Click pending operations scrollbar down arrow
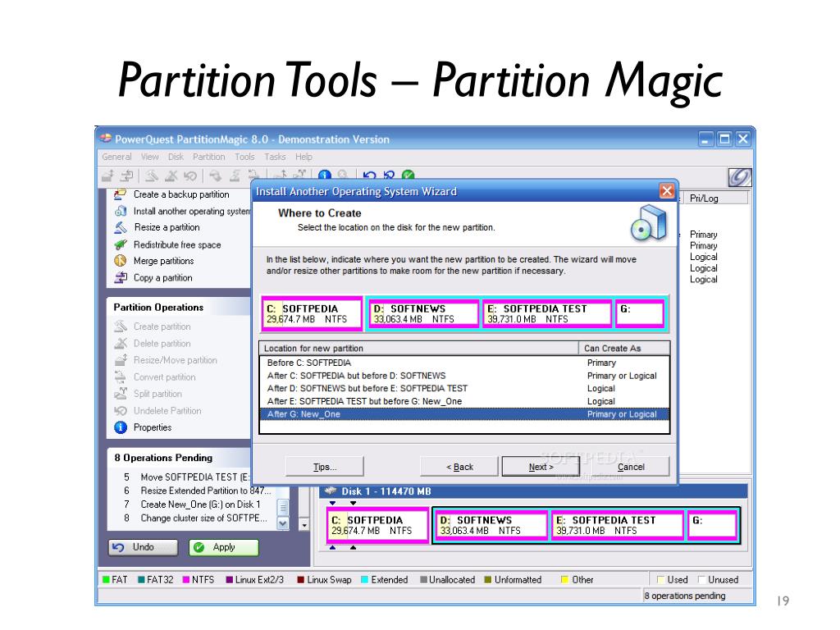This screenshot has width=840, height=630. [x=283, y=523]
